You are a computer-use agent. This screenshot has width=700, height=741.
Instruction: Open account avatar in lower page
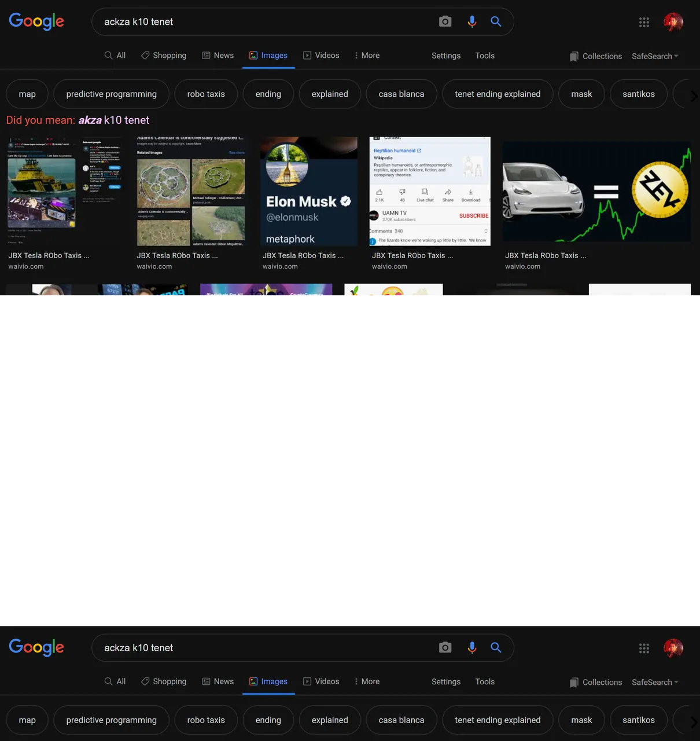point(673,648)
